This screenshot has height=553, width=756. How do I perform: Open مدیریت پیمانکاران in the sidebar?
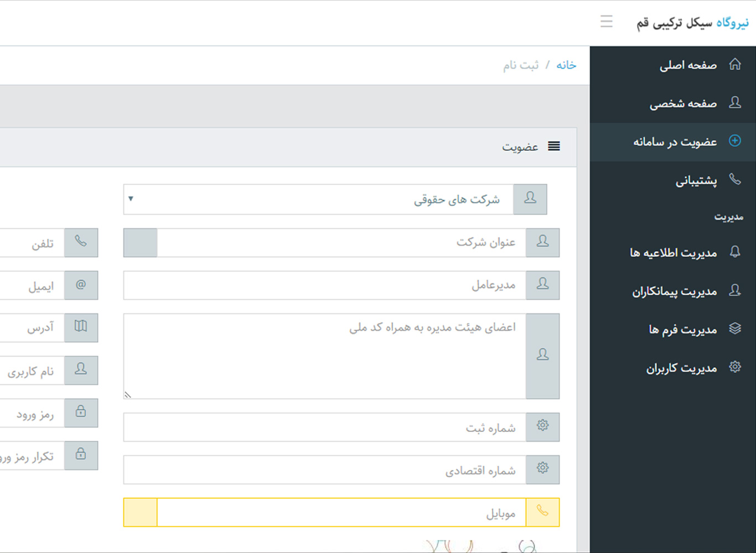click(x=673, y=291)
